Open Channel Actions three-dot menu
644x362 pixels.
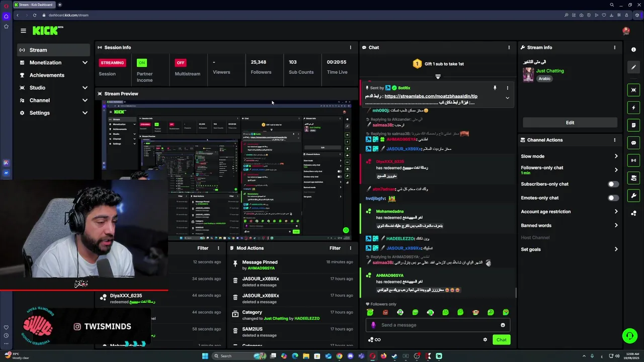pyautogui.click(x=614, y=140)
